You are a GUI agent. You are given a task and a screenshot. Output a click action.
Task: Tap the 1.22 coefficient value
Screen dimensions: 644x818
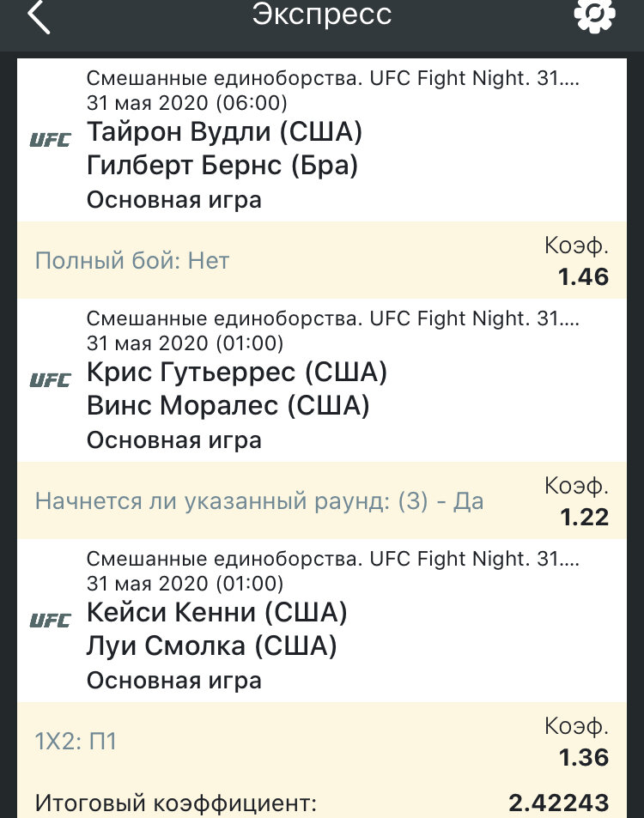pyautogui.click(x=584, y=517)
